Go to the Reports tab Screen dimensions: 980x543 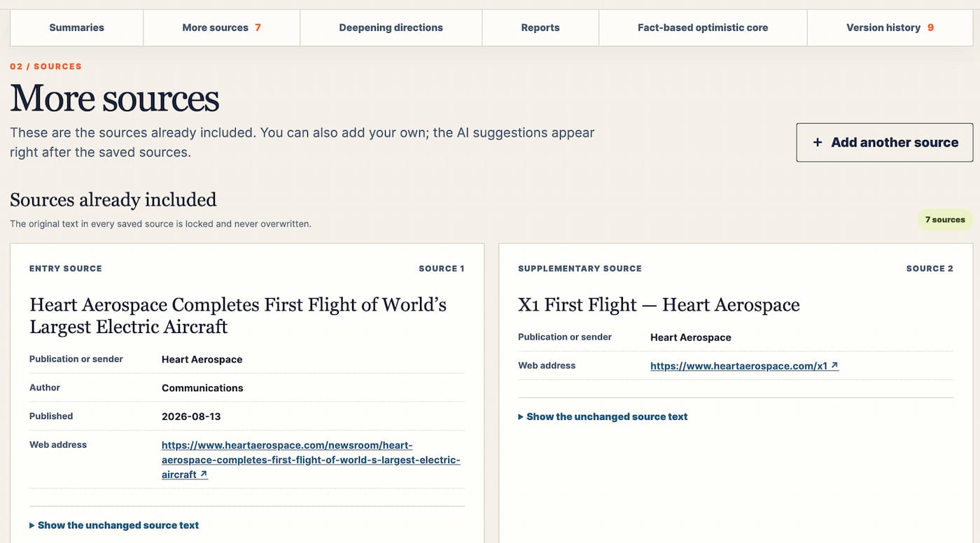540,28
